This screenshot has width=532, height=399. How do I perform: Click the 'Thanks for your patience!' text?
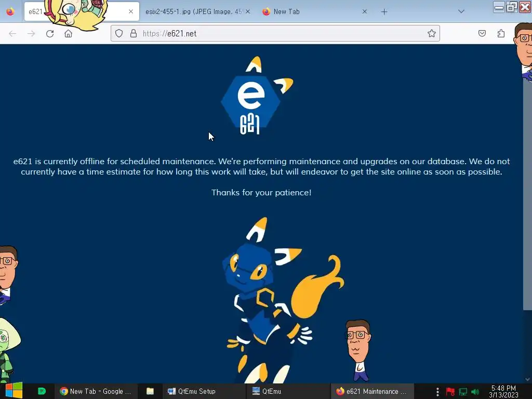click(261, 192)
